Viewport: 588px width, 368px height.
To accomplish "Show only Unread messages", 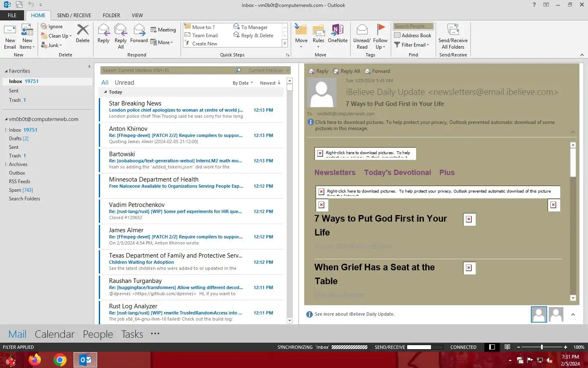I will [124, 83].
